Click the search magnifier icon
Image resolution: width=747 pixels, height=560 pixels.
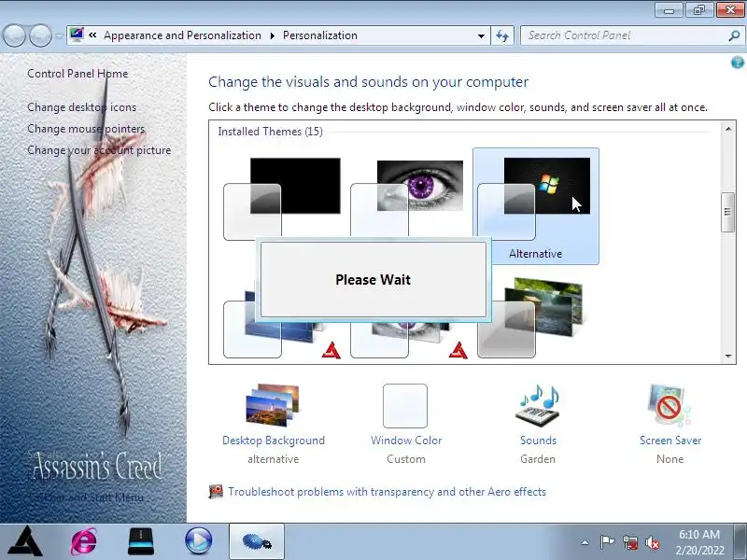[734, 35]
